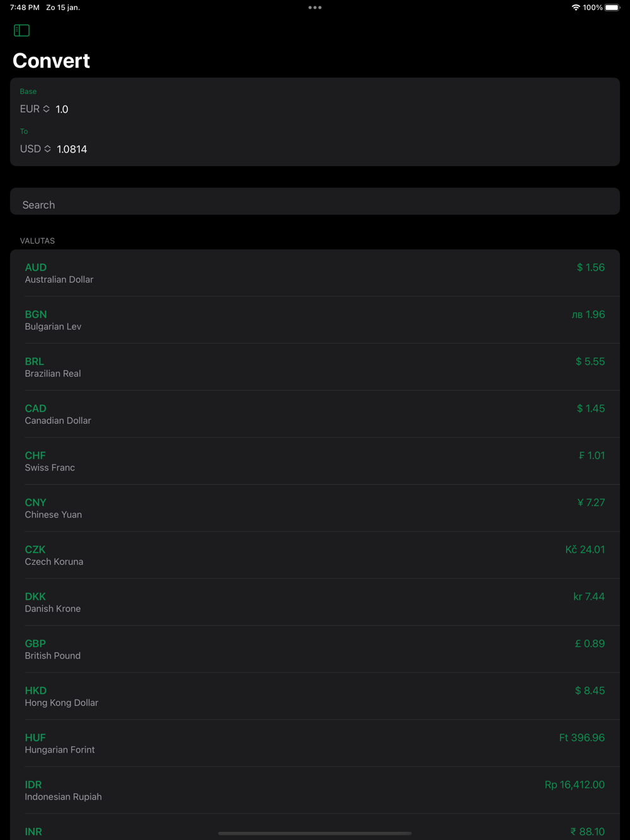Select the BRL Brazilian Real row
Screen dimensions: 630x840
coord(315,367)
